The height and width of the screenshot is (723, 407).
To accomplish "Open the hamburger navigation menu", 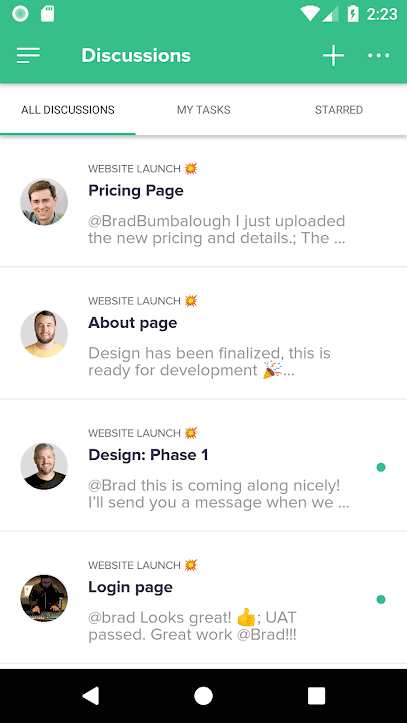I will tap(28, 55).
